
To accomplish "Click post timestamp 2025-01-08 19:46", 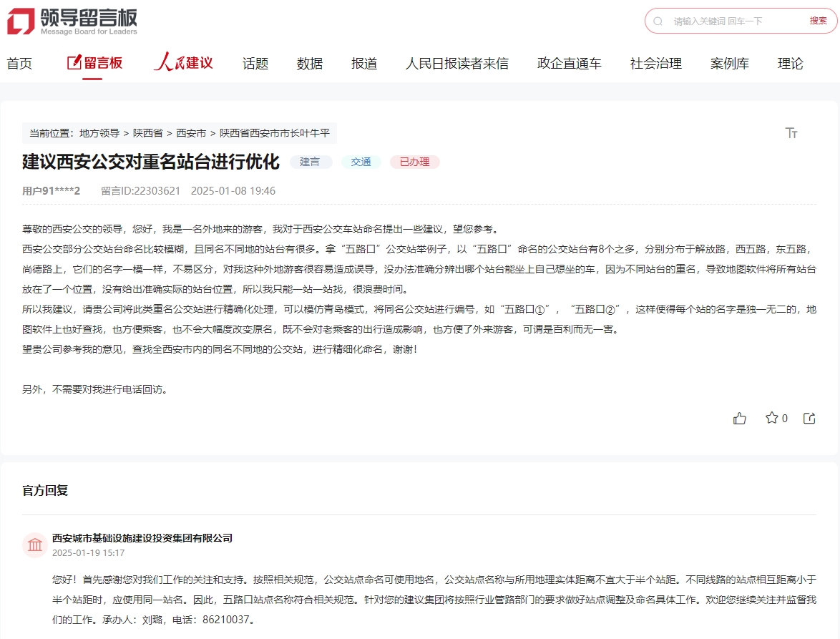I will 233,191.
